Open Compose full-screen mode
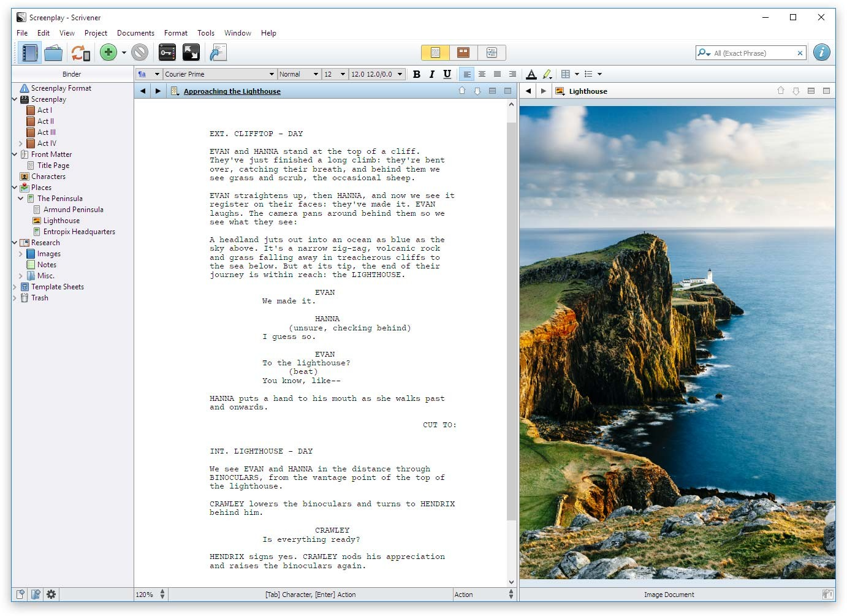Image resolution: width=847 pixels, height=616 pixels. coord(191,53)
